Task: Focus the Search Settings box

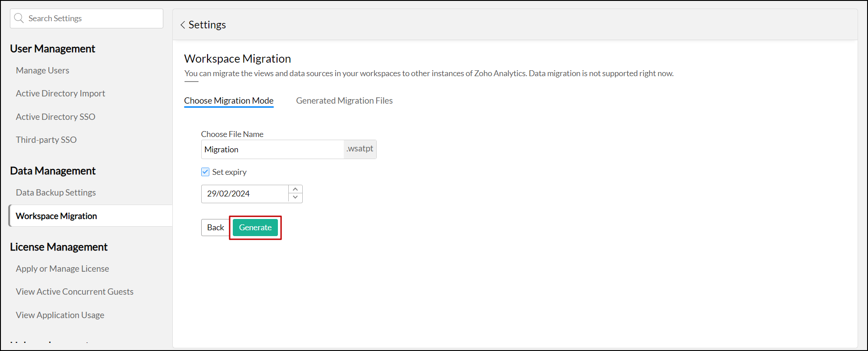Action: click(x=92, y=18)
